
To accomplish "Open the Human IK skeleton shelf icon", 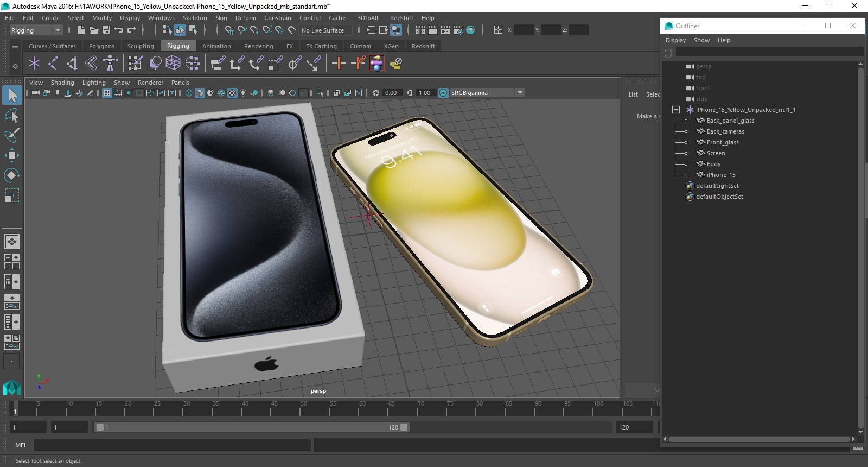I will [x=110, y=64].
